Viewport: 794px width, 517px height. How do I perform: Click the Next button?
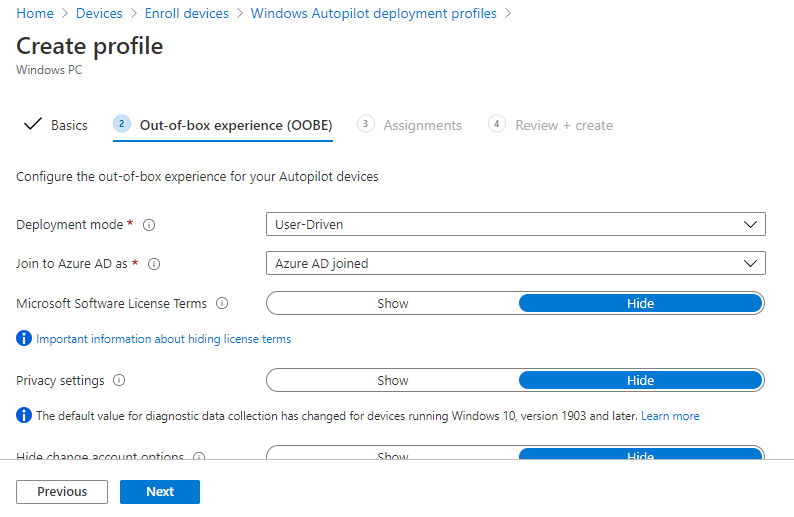tap(160, 492)
